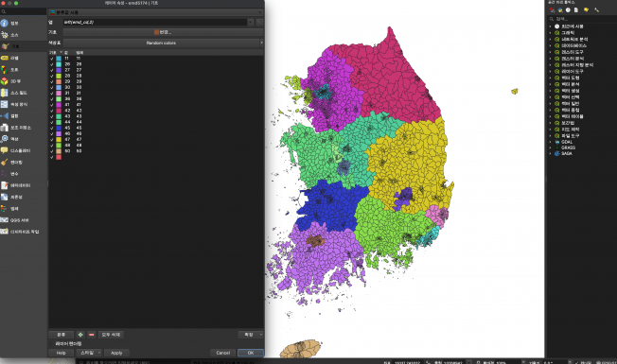
Task: Click the Legend column header in category table
Action: tap(79, 52)
